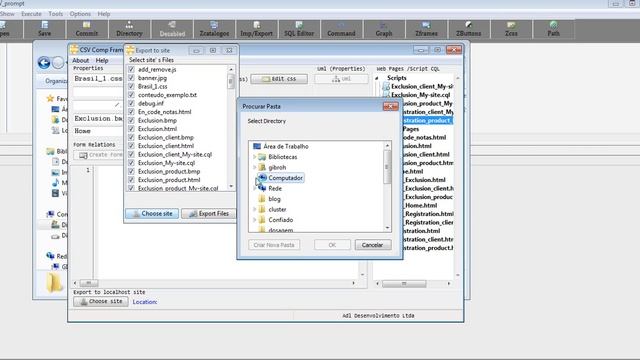Select the cluster folder

(x=262, y=209)
